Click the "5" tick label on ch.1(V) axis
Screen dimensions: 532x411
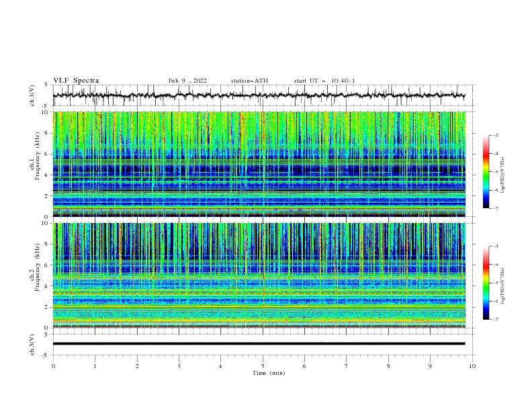click(47, 85)
